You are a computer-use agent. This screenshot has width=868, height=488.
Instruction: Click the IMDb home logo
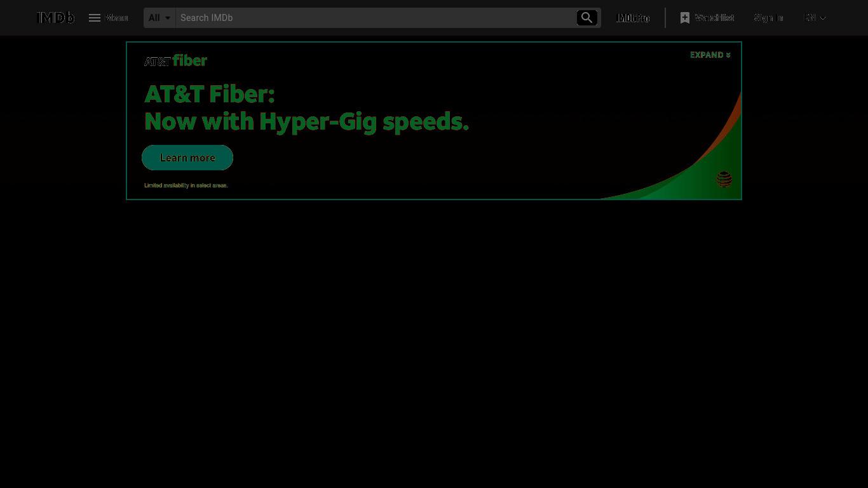pos(55,18)
